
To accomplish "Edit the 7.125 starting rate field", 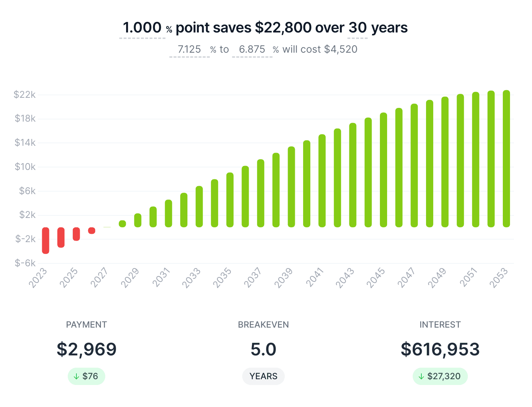I will point(190,49).
